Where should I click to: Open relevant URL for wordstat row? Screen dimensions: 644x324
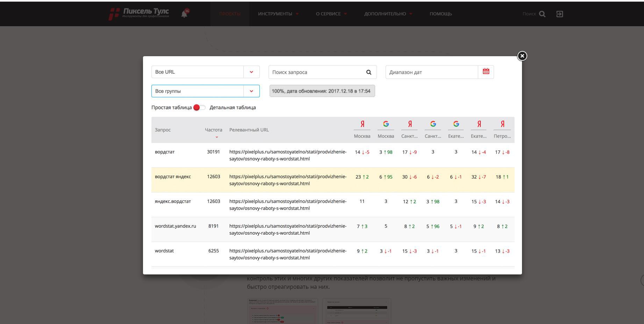pos(288,255)
